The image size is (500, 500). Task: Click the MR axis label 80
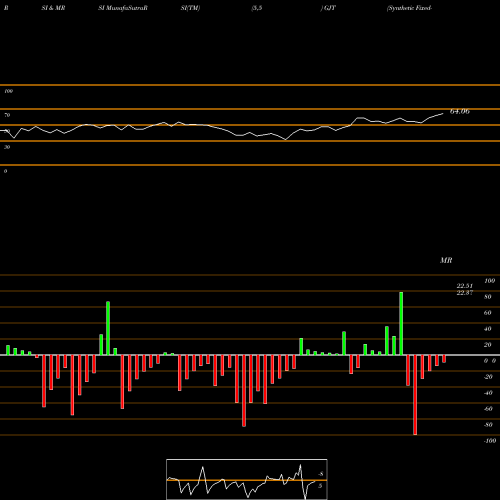tap(488, 297)
